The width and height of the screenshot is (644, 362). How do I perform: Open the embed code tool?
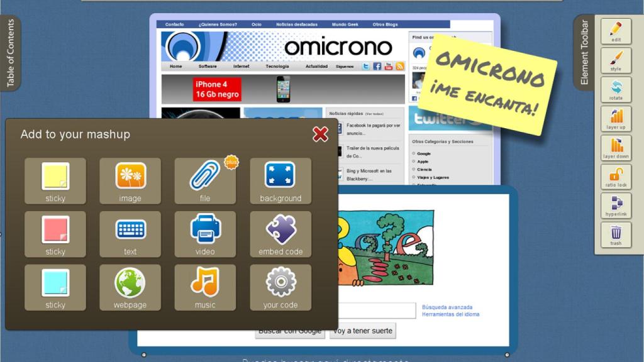(280, 234)
